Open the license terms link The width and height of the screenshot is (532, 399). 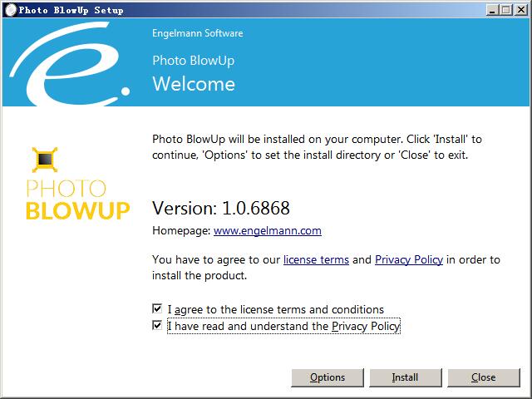(316, 259)
